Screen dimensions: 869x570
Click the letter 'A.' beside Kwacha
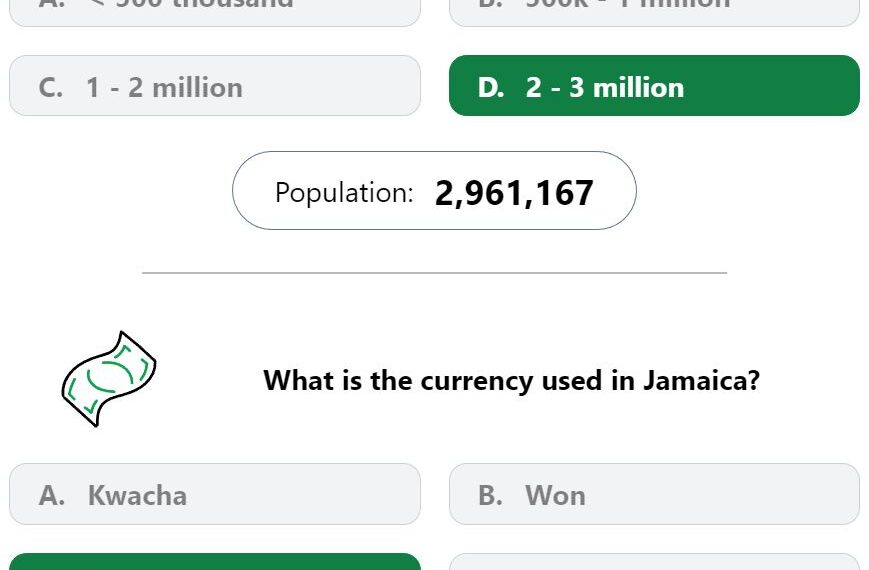click(52, 495)
